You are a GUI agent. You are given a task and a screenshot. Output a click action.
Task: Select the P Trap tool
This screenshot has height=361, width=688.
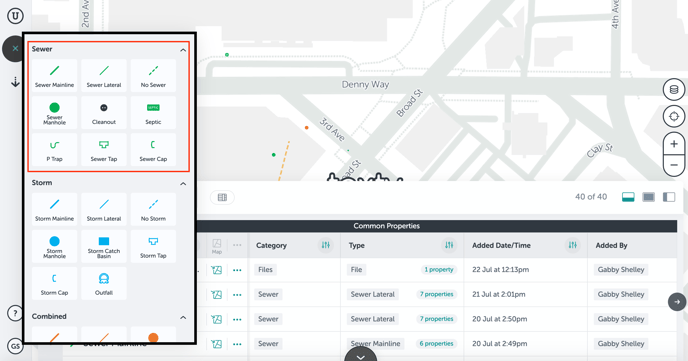point(54,150)
